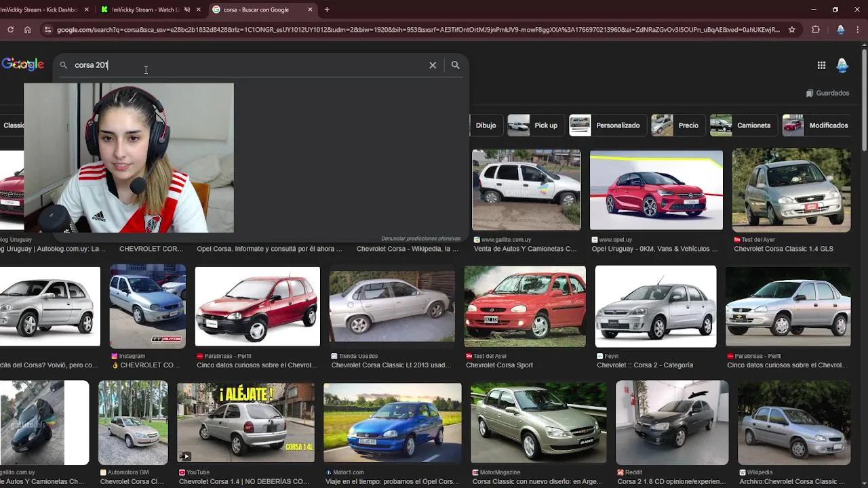Open the Google account avatar on page
Viewport: 868px width, 488px height.
click(842, 65)
